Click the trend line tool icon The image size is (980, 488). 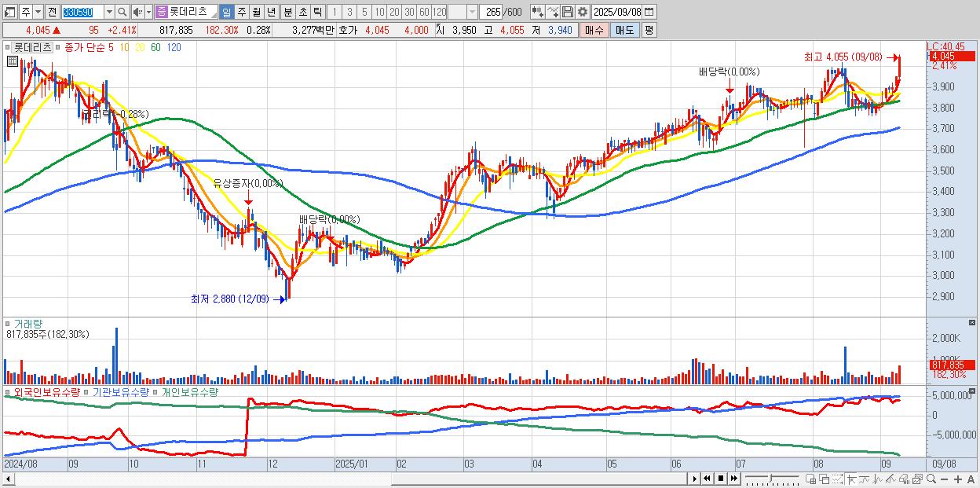(865, 479)
